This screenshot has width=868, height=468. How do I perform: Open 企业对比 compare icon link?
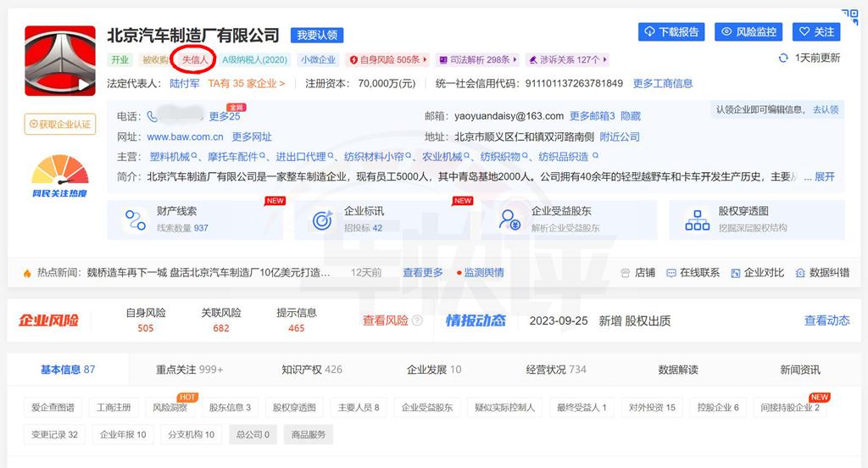pyautogui.click(x=757, y=272)
